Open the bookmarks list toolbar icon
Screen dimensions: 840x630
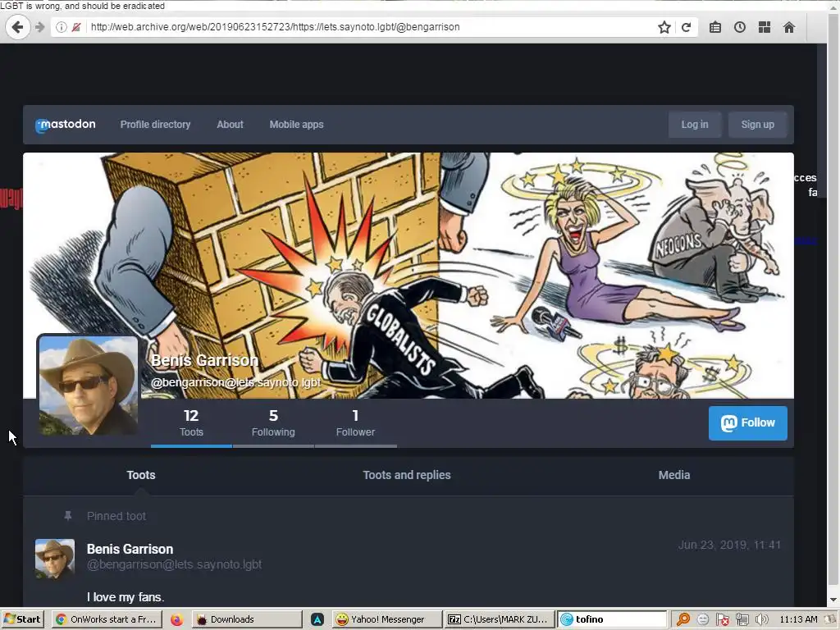[x=715, y=27]
